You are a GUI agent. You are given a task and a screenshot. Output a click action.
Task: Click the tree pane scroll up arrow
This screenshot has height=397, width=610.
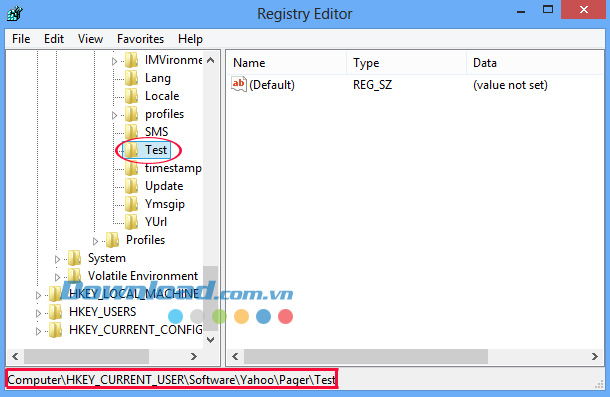pos(210,60)
